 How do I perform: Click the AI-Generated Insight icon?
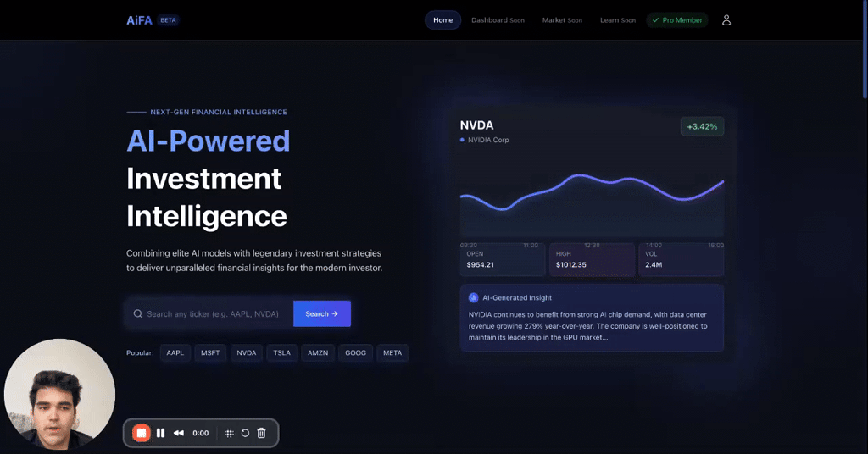coord(473,297)
